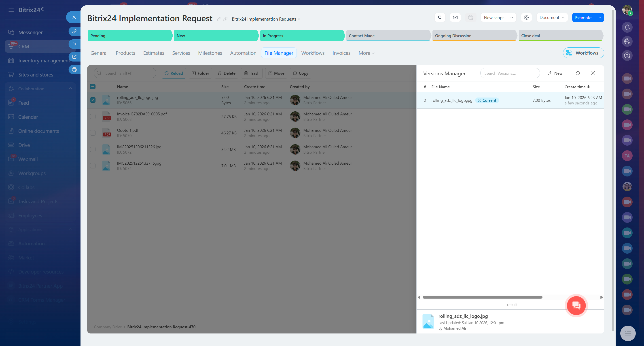Image resolution: width=644 pixels, height=346 pixels.
Task: Open the Estimate button dropdown arrow
Action: (600, 17)
